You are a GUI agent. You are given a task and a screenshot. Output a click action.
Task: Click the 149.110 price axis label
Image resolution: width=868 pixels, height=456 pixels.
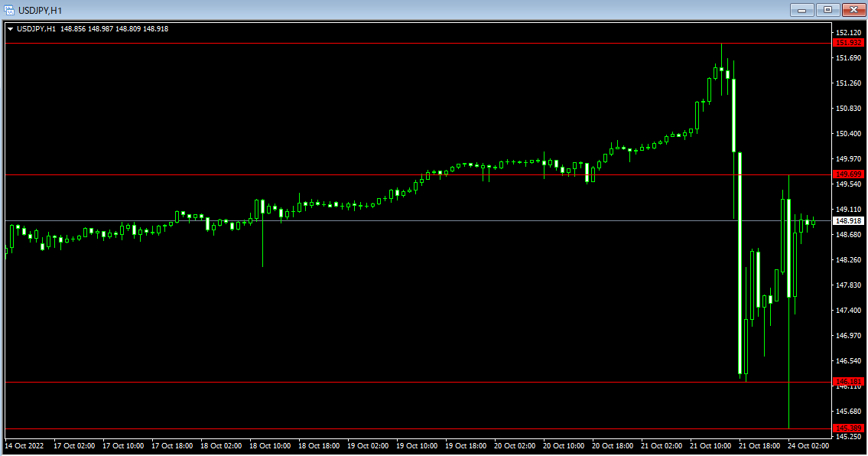point(848,210)
